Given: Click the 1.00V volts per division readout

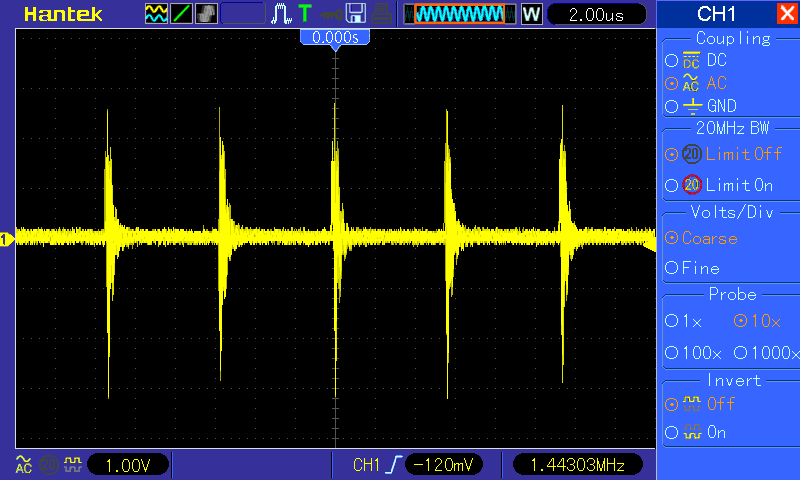Looking at the screenshot, I should (x=128, y=465).
